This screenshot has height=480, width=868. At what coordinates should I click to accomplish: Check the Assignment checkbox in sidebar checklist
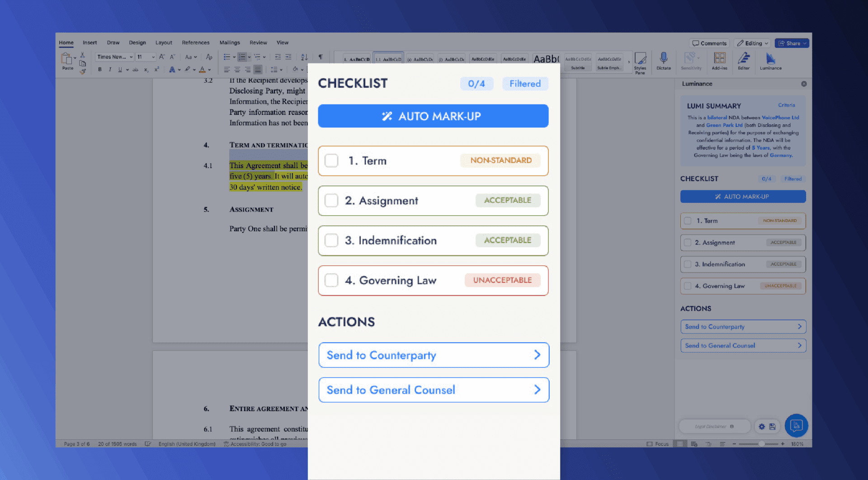click(x=688, y=243)
